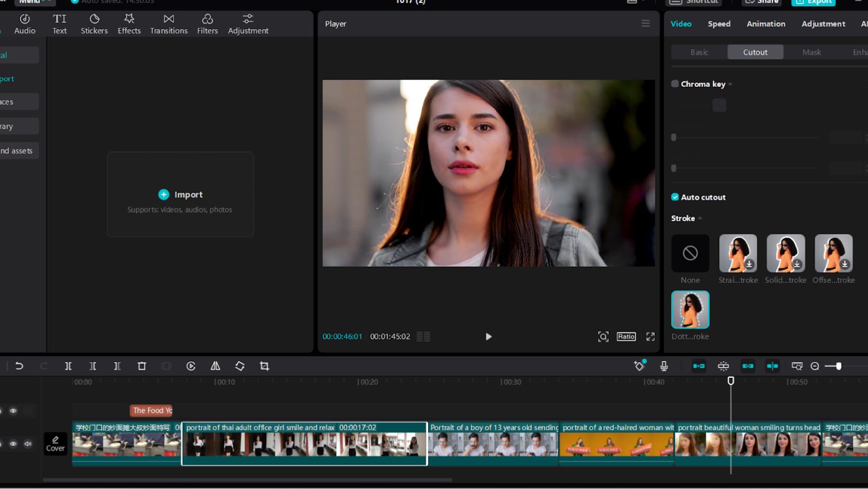This screenshot has width=868, height=489.
Task: Click the Cover button on timeline
Action: pyautogui.click(x=55, y=443)
